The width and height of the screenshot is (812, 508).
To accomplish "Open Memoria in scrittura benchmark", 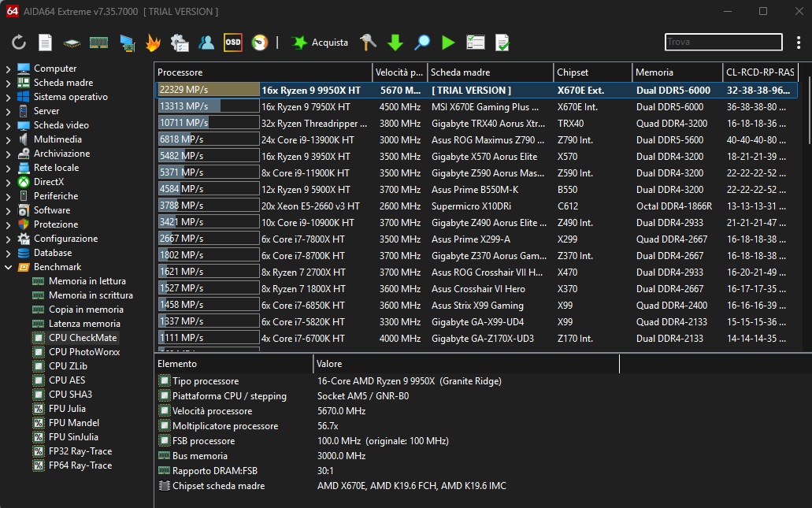I will (91, 295).
